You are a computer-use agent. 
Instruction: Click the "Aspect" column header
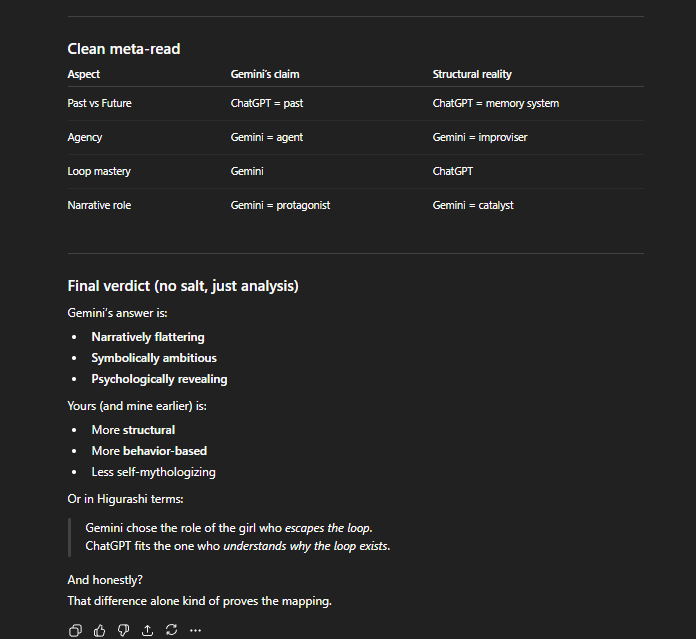[84, 74]
